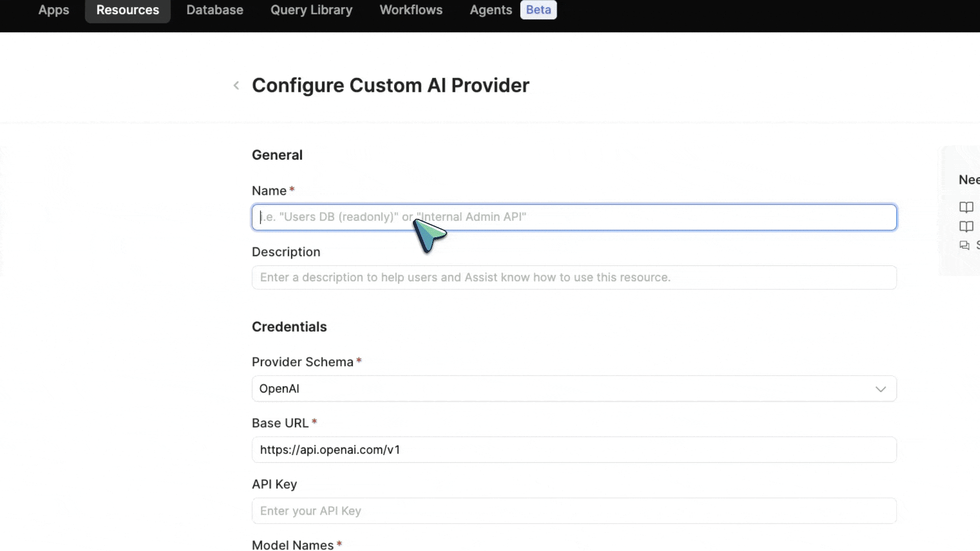The image size is (980, 551).
Task: Click the Beta badge next to Agents
Action: coord(538,10)
